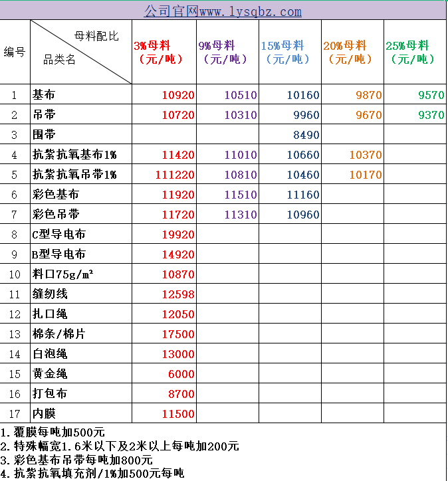Viewport: 448px width, 481px height.
Task: Click the 9370 price cell
Action: click(415, 114)
